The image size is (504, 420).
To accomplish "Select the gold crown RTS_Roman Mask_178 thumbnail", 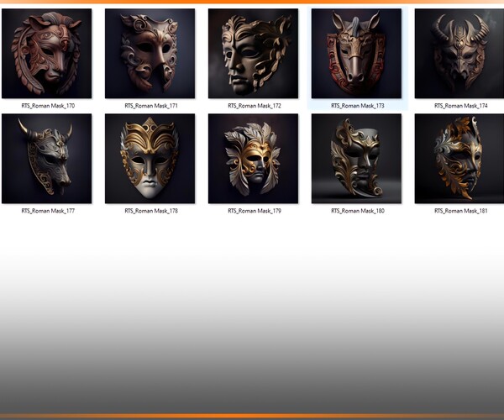I will [x=150, y=159].
